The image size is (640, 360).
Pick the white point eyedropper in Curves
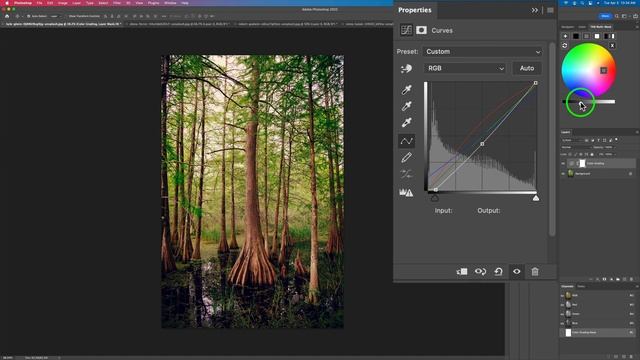point(406,122)
